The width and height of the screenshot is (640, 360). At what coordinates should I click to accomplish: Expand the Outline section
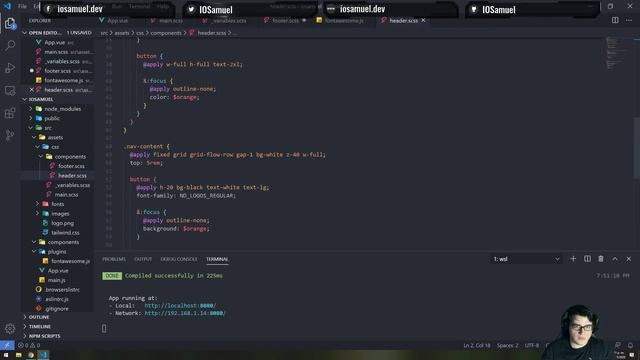57,317
